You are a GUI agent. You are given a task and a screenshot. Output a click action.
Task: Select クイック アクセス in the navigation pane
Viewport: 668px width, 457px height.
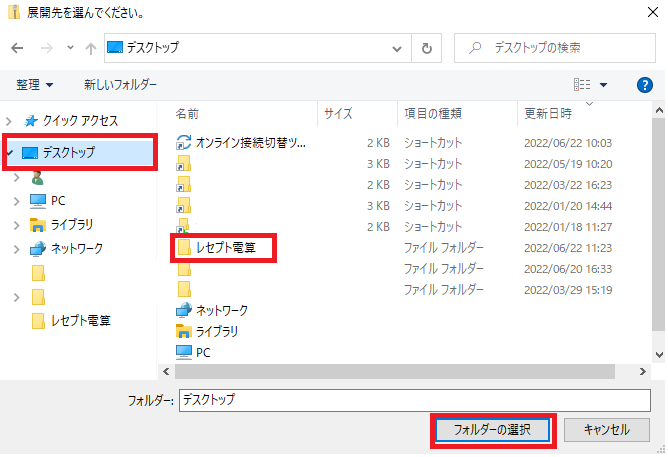point(71,121)
